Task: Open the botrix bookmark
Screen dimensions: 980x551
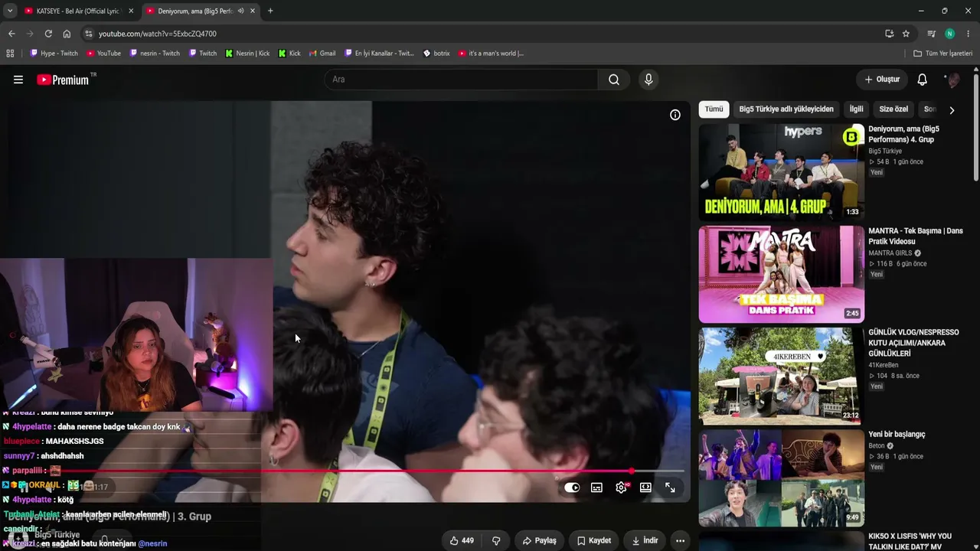Action: tap(436, 54)
